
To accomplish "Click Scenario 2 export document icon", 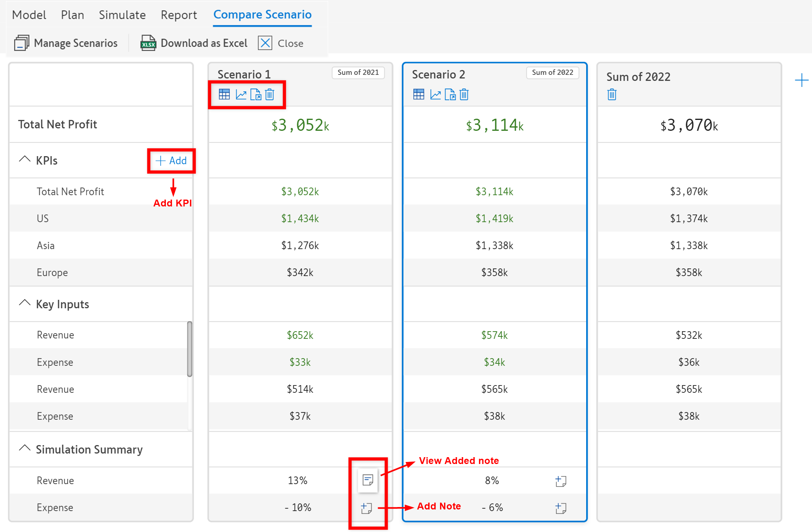I will click(x=450, y=95).
